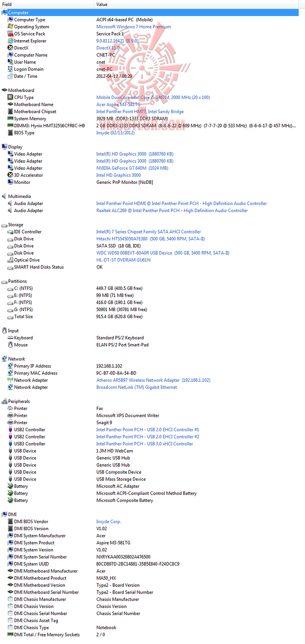
Task: Open the Mobile DualCore Intel Core i5-2467M link
Action: click(153, 97)
